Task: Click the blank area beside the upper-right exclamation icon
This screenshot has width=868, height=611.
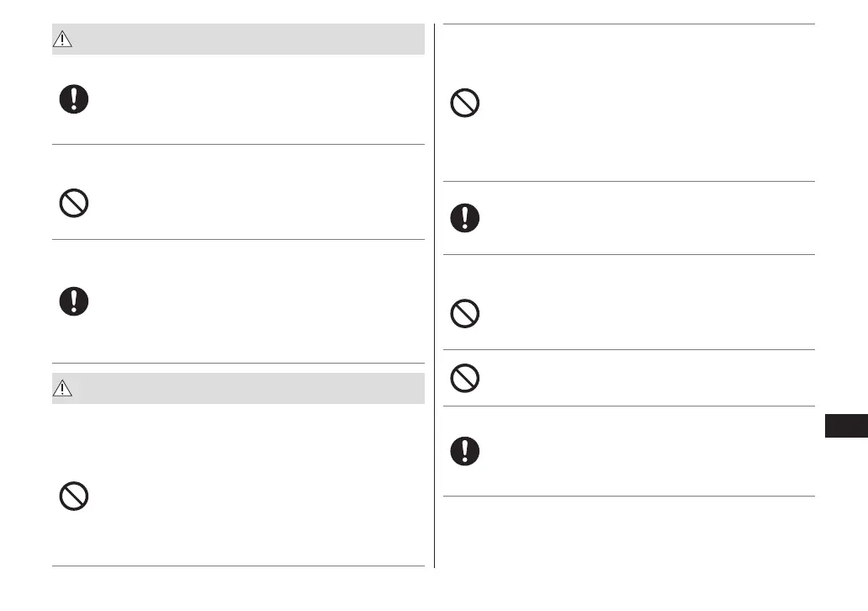Action: pyautogui.click(x=639, y=218)
